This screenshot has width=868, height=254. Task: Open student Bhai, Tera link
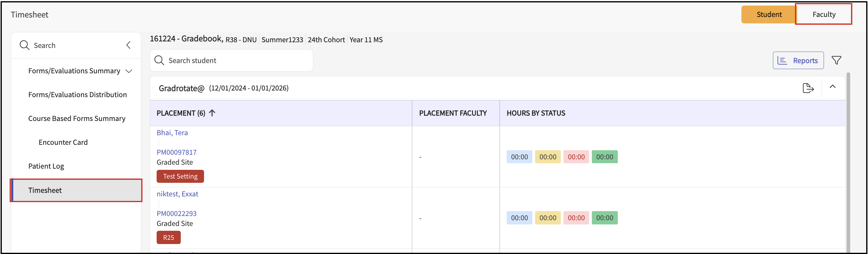[172, 133]
